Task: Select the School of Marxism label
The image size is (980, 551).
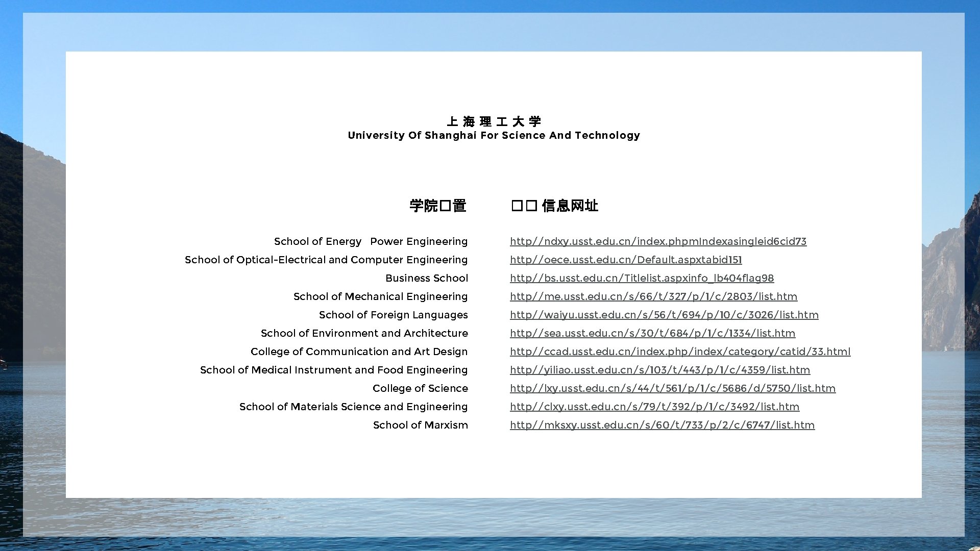Action: (x=420, y=425)
